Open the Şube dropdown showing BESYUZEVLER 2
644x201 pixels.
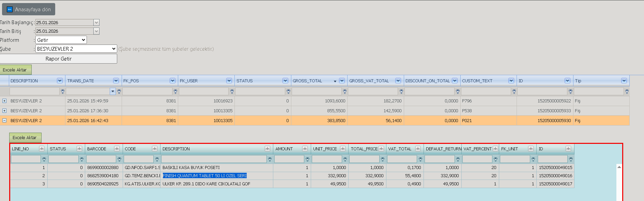tap(76, 49)
